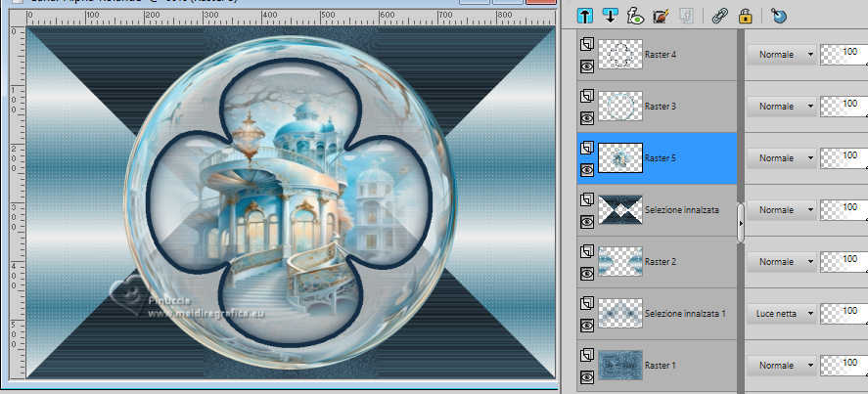Hide the Selezione innalzata layer eye
This screenshot has width=868, height=394.
point(587,222)
